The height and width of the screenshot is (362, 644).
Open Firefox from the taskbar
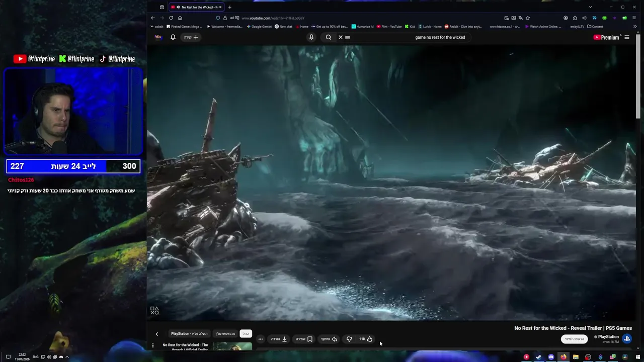[x=563, y=357]
